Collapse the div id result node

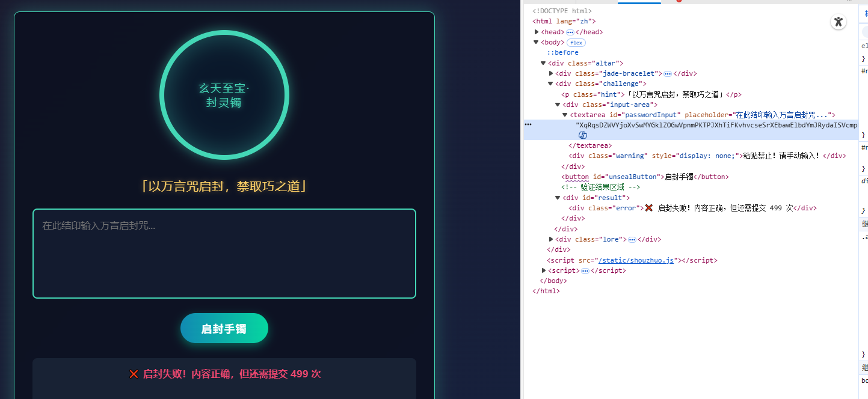pyautogui.click(x=558, y=198)
